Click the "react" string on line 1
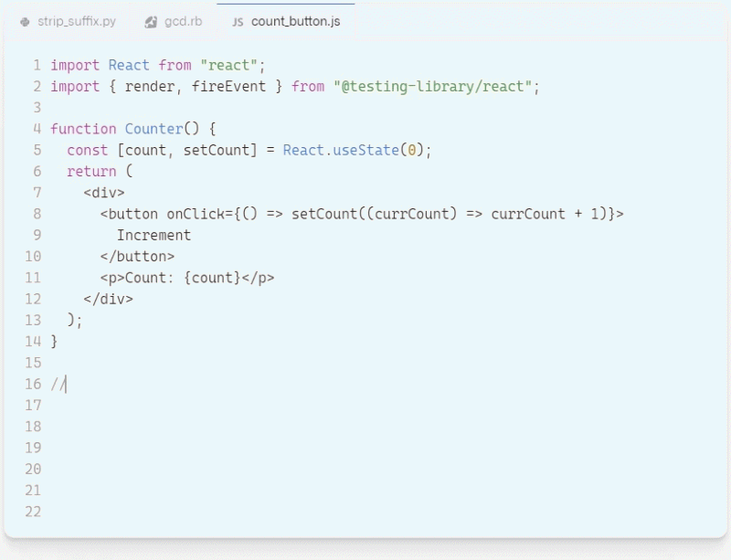731x560 pixels. tap(228, 65)
